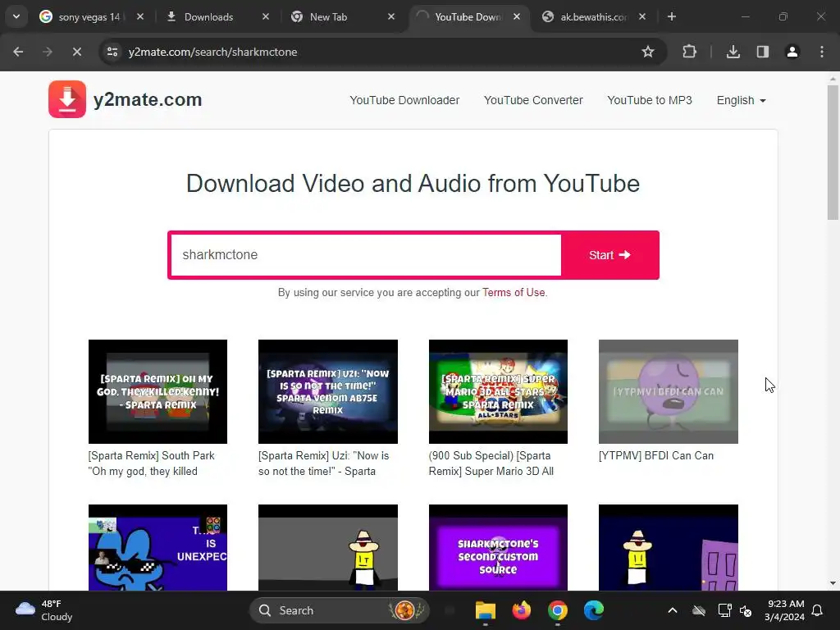Select the BFDI Can Can video thumbnail
840x630 pixels.
click(668, 391)
